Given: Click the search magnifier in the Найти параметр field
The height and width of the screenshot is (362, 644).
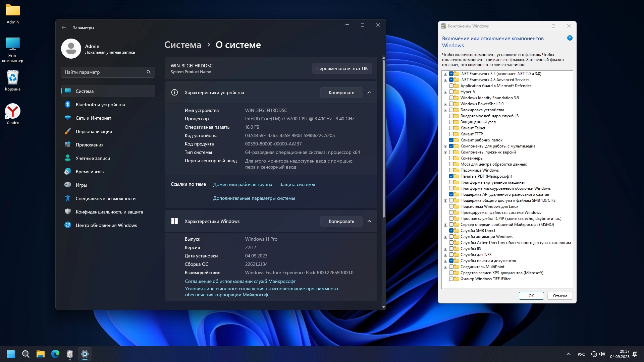Looking at the screenshot, I should tap(148, 72).
